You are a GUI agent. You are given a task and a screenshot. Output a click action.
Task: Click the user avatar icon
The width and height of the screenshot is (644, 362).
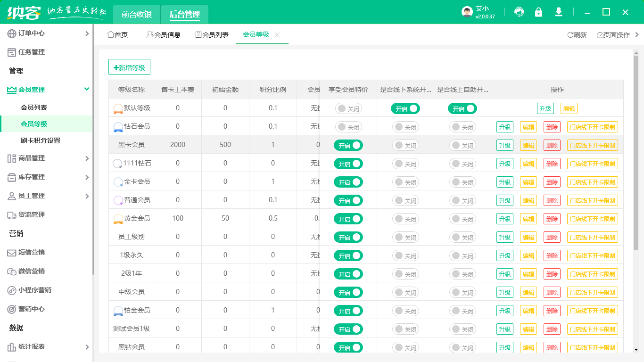click(x=467, y=12)
